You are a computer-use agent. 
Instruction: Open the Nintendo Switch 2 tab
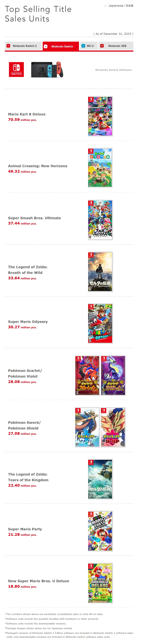[x=23, y=46]
